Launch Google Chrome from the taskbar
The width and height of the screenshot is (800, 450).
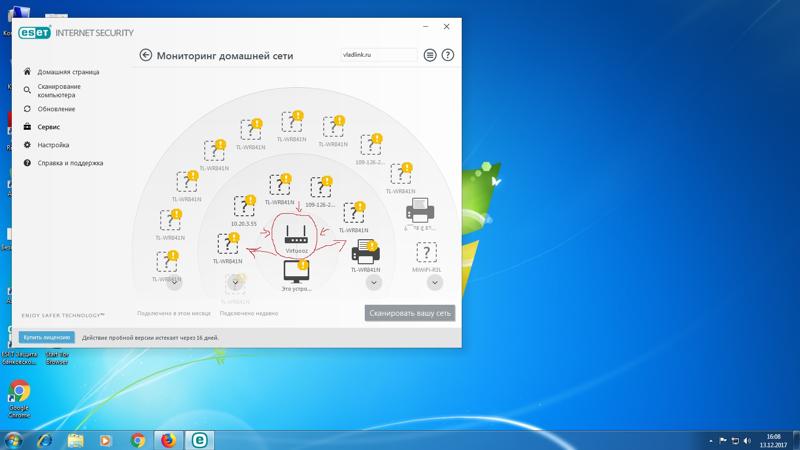[x=137, y=440]
